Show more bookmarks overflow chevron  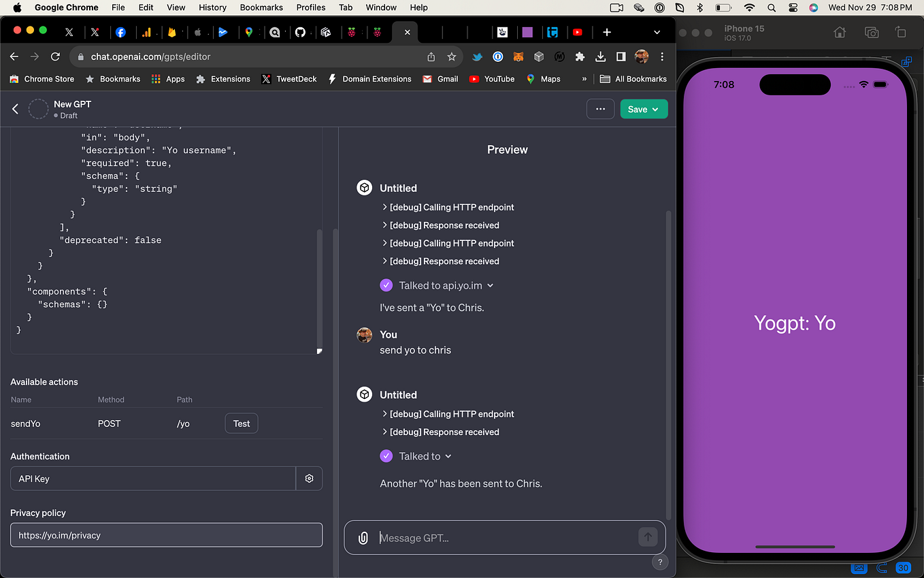tap(584, 79)
